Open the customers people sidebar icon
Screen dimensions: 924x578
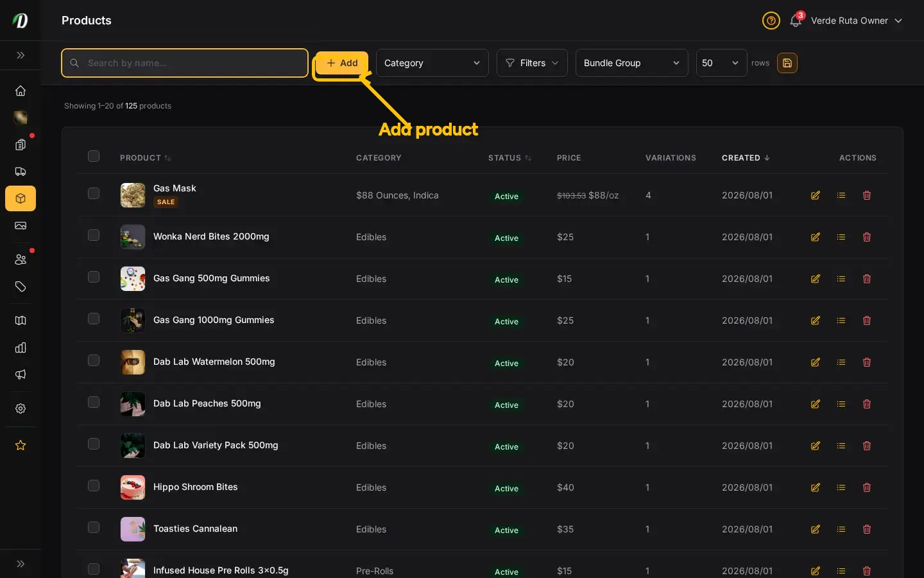[x=21, y=259]
